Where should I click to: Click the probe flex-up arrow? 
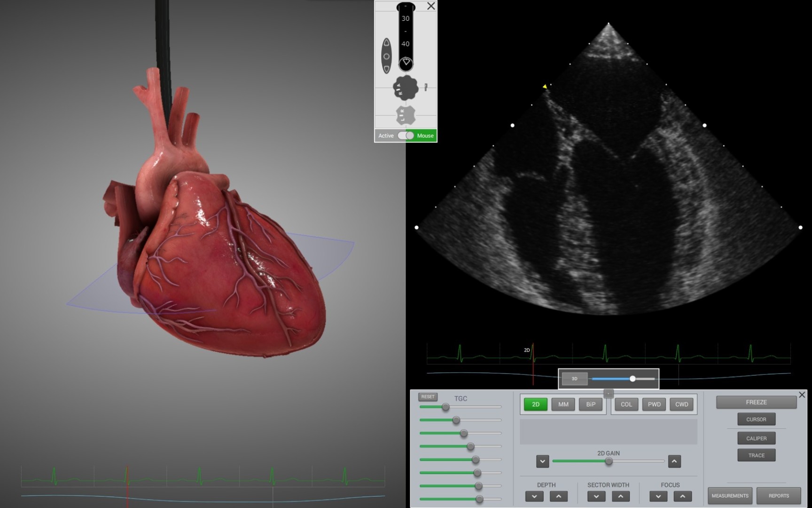[x=386, y=44]
